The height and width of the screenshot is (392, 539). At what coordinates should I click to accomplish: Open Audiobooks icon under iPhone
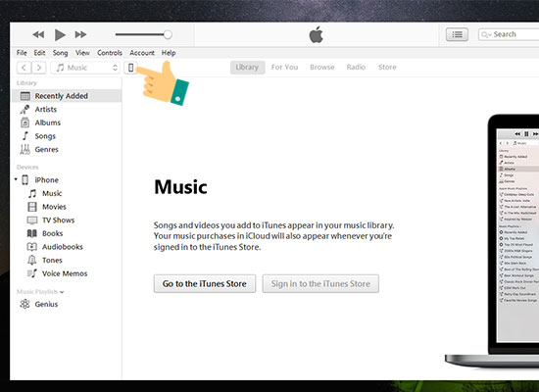32,247
